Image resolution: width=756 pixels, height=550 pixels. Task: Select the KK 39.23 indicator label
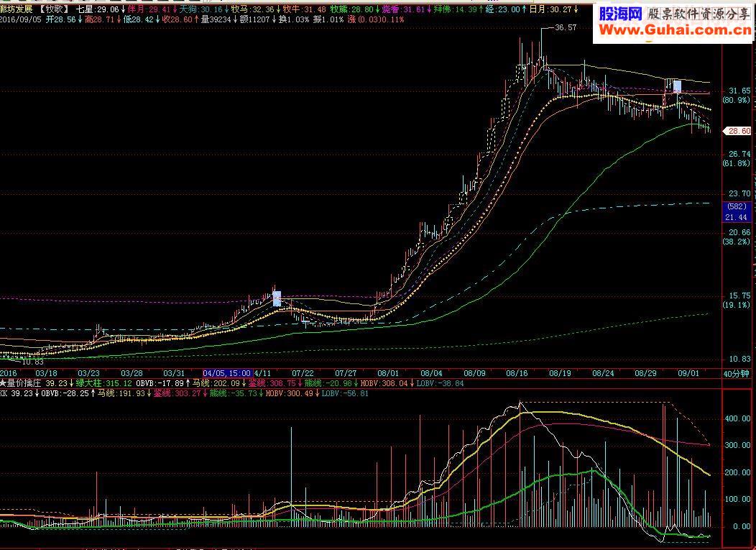click(17, 393)
